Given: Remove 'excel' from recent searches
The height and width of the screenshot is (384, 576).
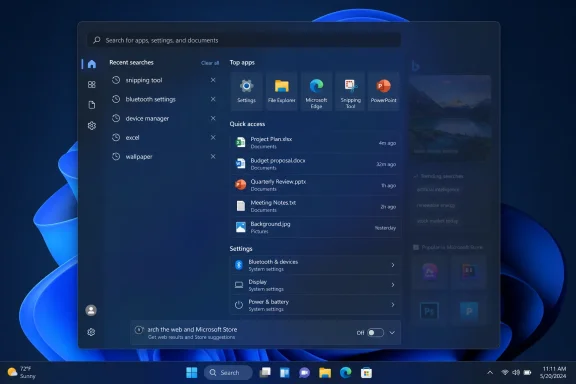Looking at the screenshot, I should pos(213,137).
